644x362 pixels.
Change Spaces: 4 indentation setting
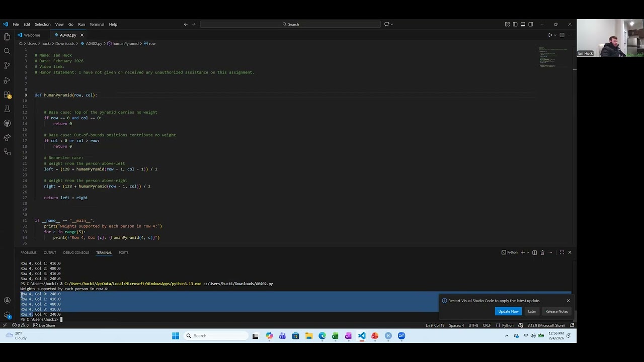click(x=456, y=325)
